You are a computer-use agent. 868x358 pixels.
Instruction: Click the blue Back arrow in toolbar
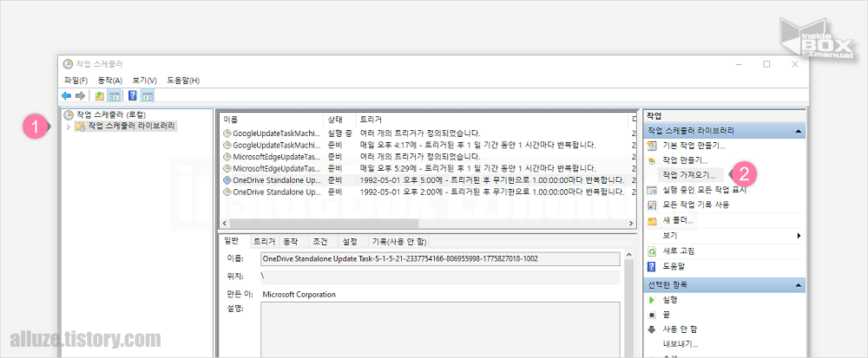(x=67, y=96)
